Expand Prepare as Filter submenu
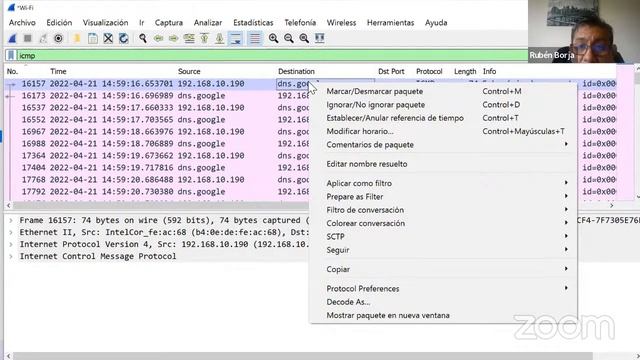The height and width of the screenshot is (360, 640). [443, 197]
